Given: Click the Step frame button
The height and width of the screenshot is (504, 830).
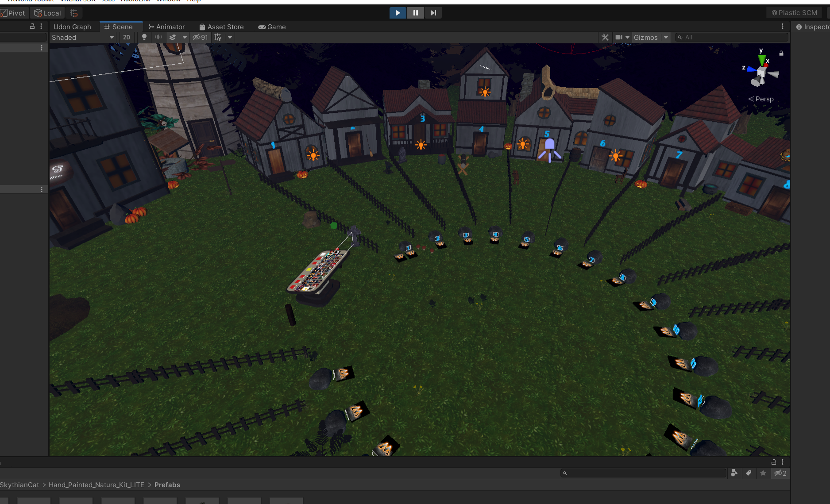Looking at the screenshot, I should pyautogui.click(x=433, y=13).
